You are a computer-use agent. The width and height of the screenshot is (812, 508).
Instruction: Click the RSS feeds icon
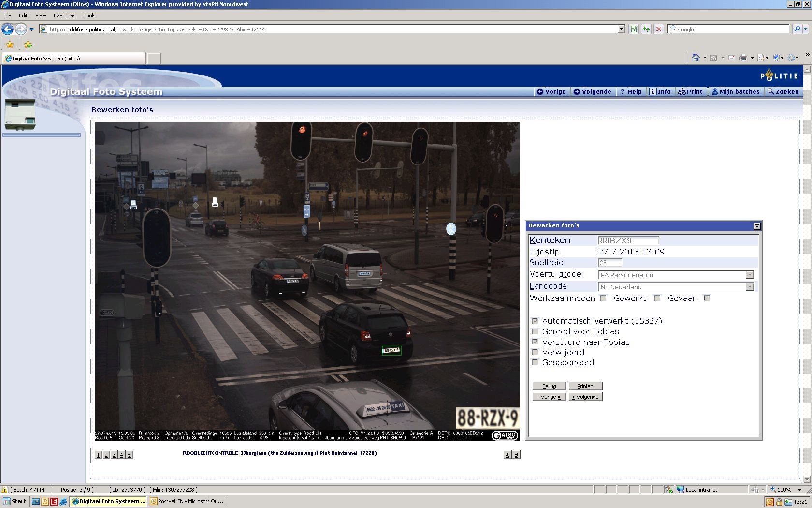(x=713, y=58)
